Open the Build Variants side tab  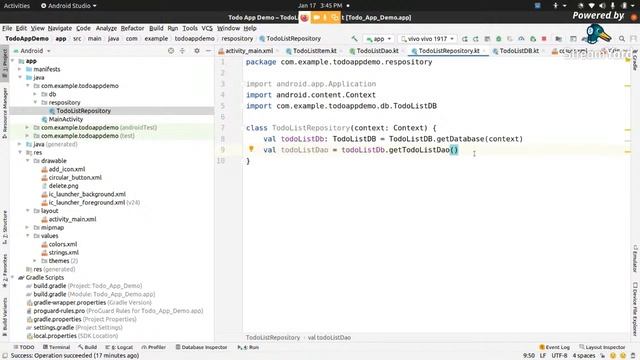[x=4, y=317]
